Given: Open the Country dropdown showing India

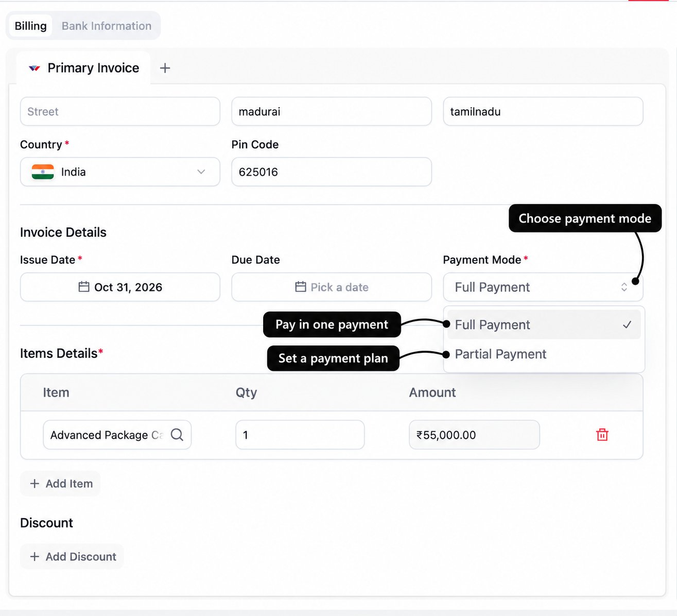Looking at the screenshot, I should click(x=120, y=172).
